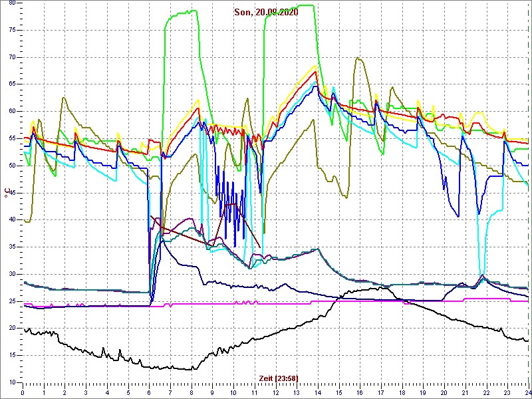Select hour 9 on the time axis
532x399 pixels.
pyautogui.click(x=212, y=392)
